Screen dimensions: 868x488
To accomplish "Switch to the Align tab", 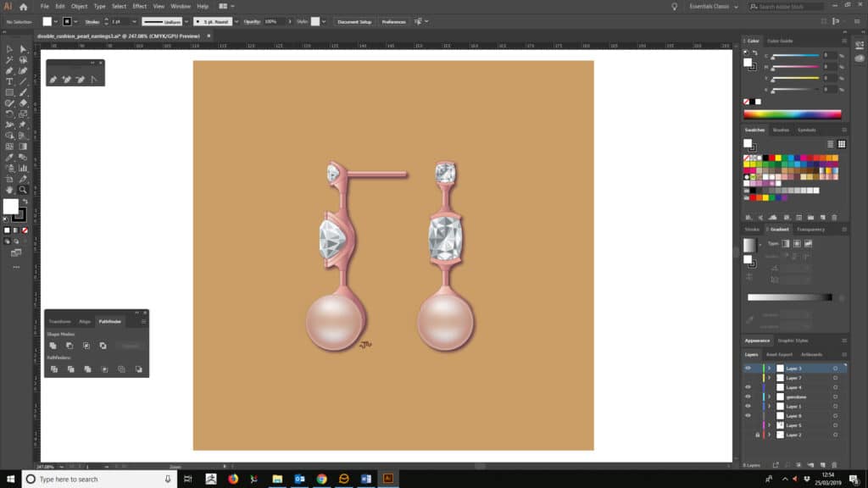I will (x=85, y=322).
